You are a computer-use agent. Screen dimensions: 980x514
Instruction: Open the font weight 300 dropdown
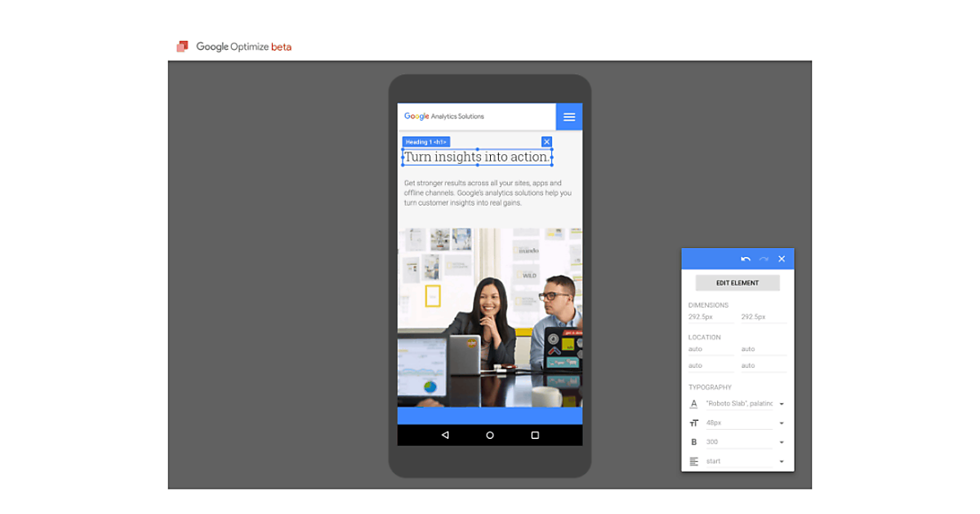(745, 442)
